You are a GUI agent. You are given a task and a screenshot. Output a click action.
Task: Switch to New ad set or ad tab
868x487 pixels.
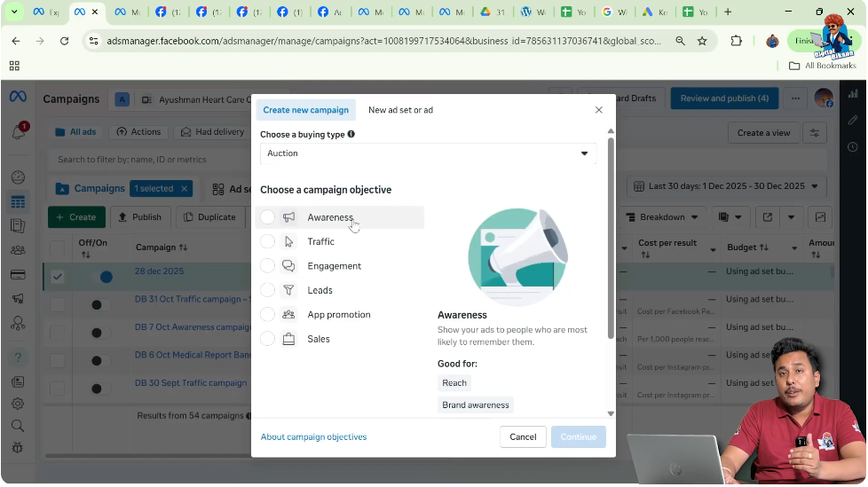(x=400, y=110)
